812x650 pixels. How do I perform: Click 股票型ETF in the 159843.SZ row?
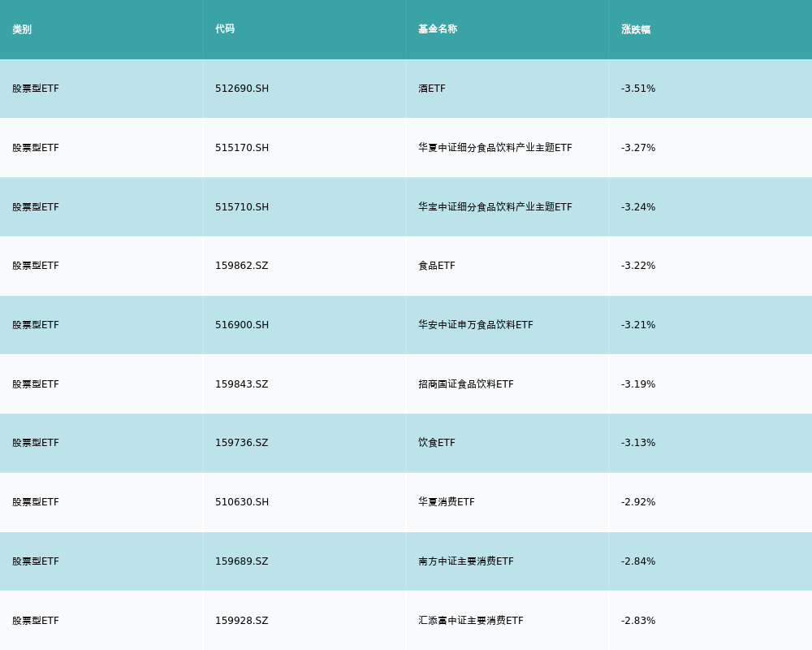tap(36, 384)
